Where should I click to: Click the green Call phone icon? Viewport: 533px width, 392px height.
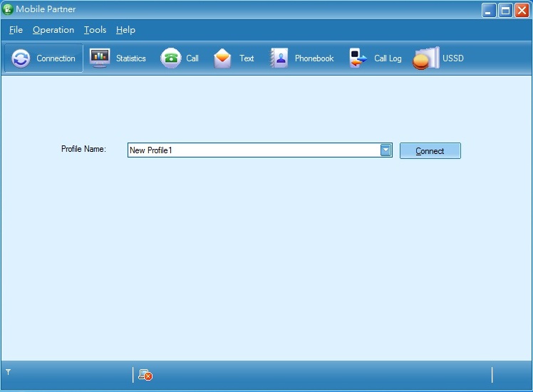tap(171, 58)
